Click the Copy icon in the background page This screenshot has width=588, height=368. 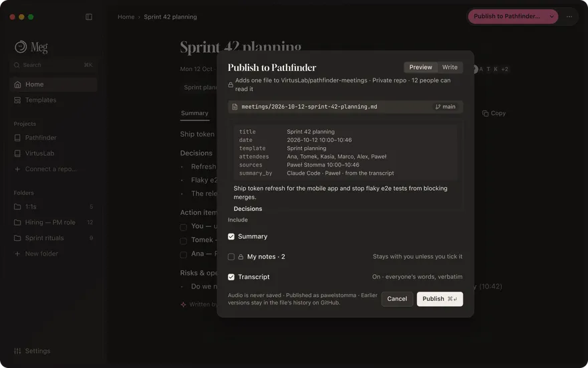[x=485, y=113]
